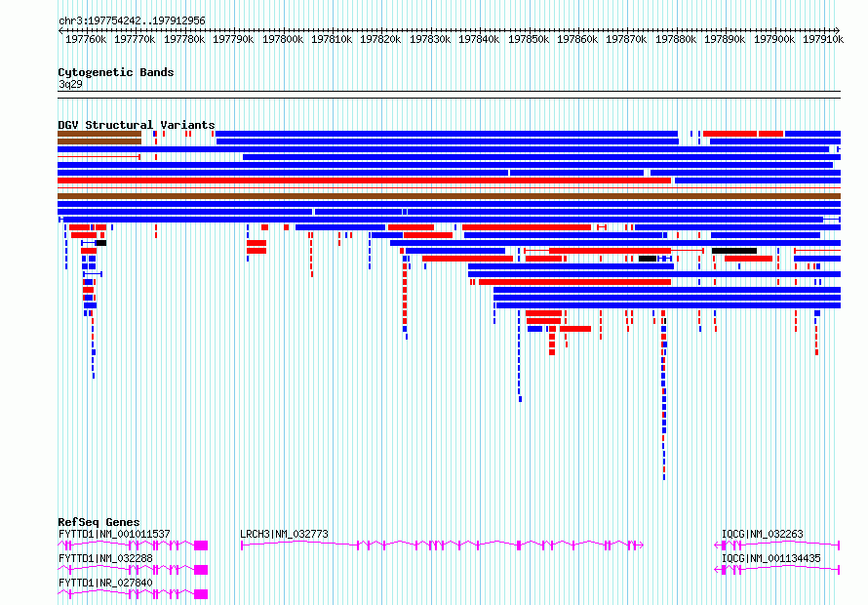Image resolution: width=868 pixels, height=605 pixels.
Task: Click the small black variant bar near 197760k
Action: tap(100, 243)
